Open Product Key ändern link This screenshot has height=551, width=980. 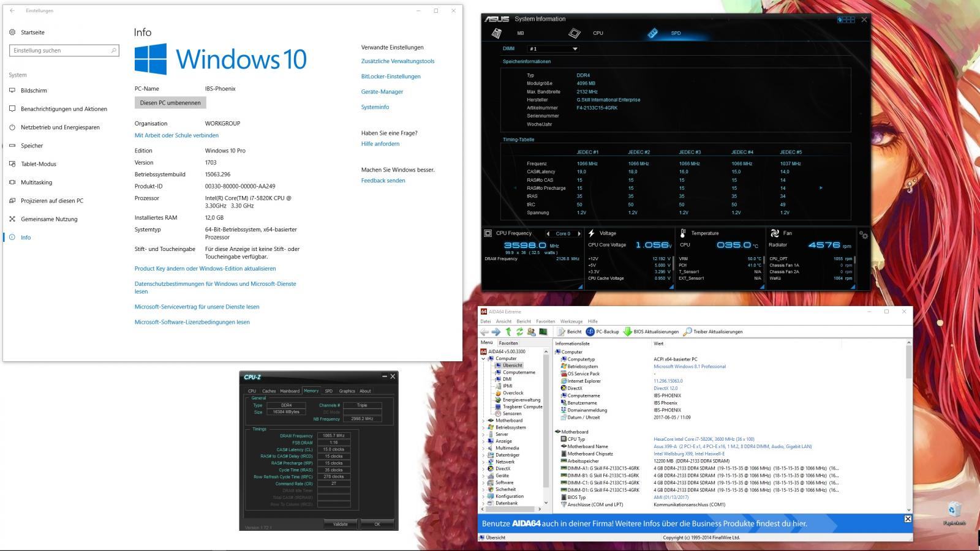[x=205, y=269]
